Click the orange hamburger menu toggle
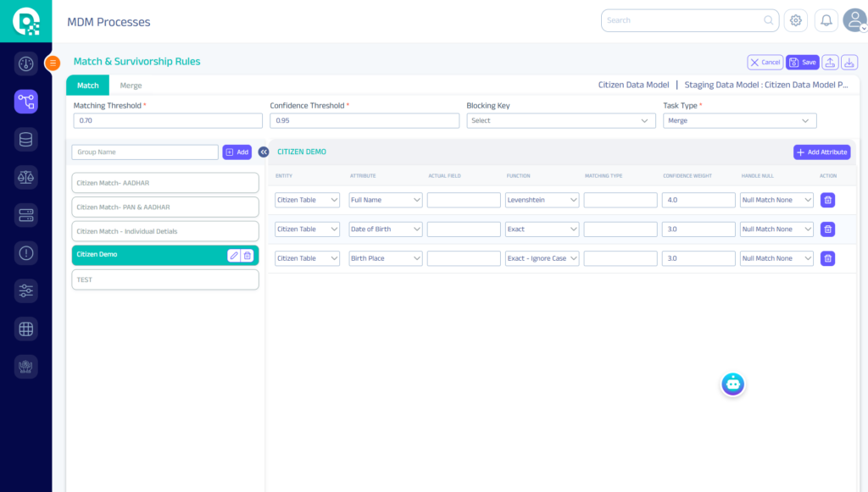This screenshot has width=868, height=492. tap(53, 63)
